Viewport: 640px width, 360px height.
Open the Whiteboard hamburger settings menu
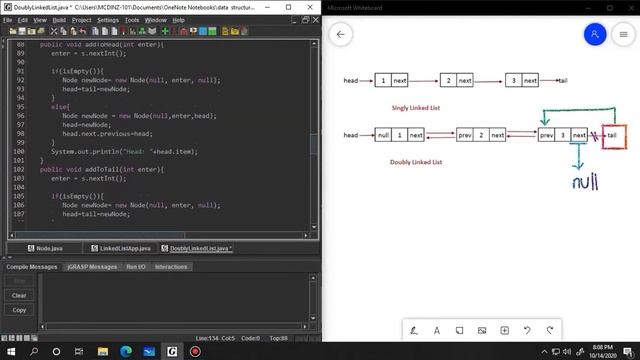[623, 35]
